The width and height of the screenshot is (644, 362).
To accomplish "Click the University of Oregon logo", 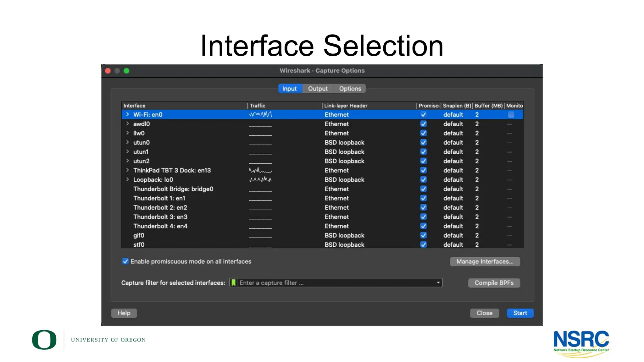I will [x=89, y=340].
